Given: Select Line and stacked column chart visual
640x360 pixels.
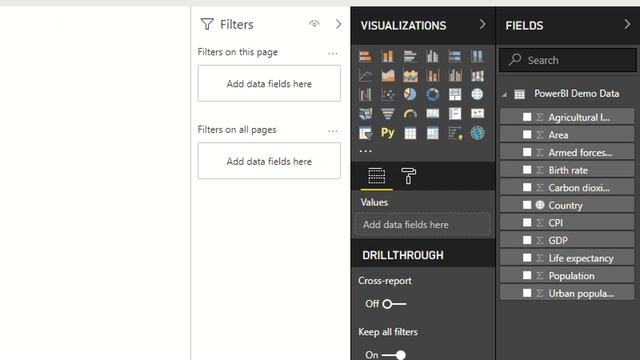Looking at the screenshot, I should click(432, 75).
